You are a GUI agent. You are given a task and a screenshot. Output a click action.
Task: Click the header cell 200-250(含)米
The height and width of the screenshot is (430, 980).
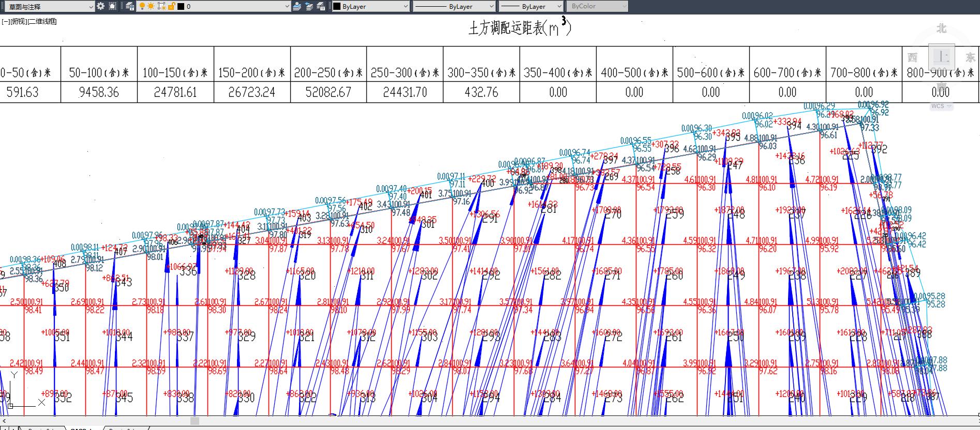click(x=328, y=73)
